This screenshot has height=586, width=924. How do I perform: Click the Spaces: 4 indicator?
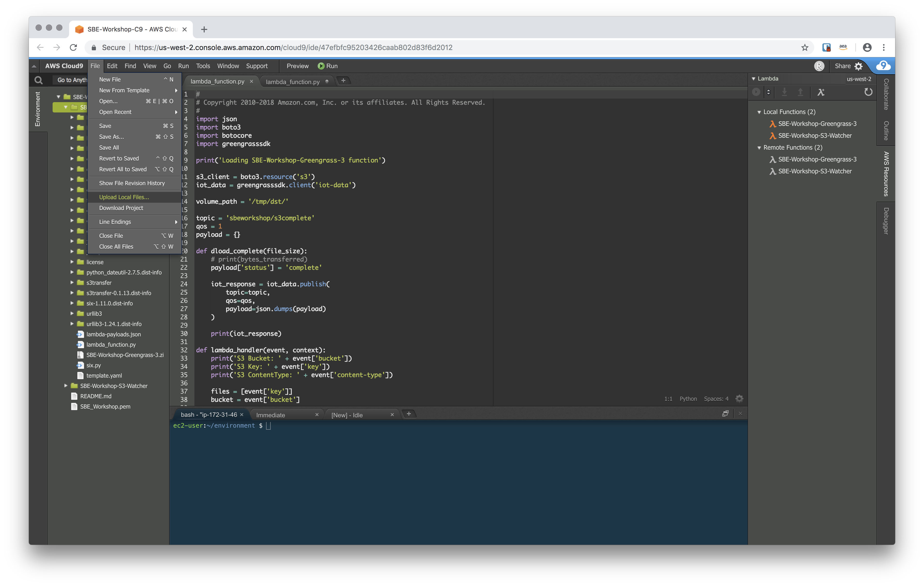[716, 398]
